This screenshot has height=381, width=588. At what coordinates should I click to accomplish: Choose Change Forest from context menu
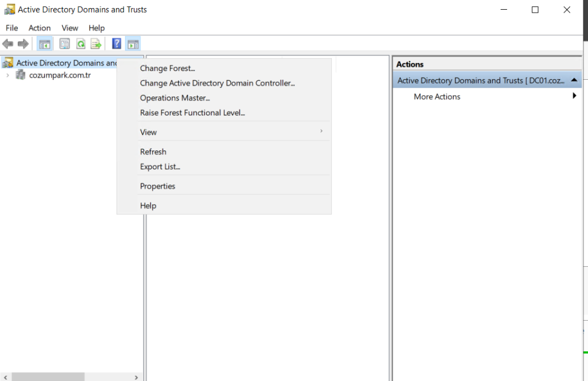pos(167,68)
